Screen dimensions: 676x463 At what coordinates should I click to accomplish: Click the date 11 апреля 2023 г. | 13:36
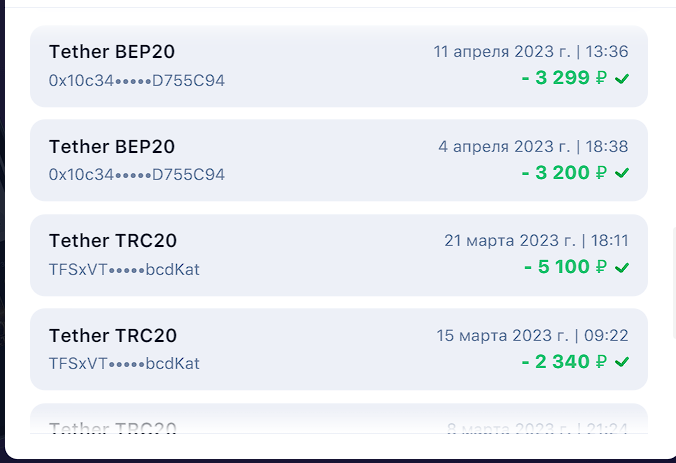point(531,52)
